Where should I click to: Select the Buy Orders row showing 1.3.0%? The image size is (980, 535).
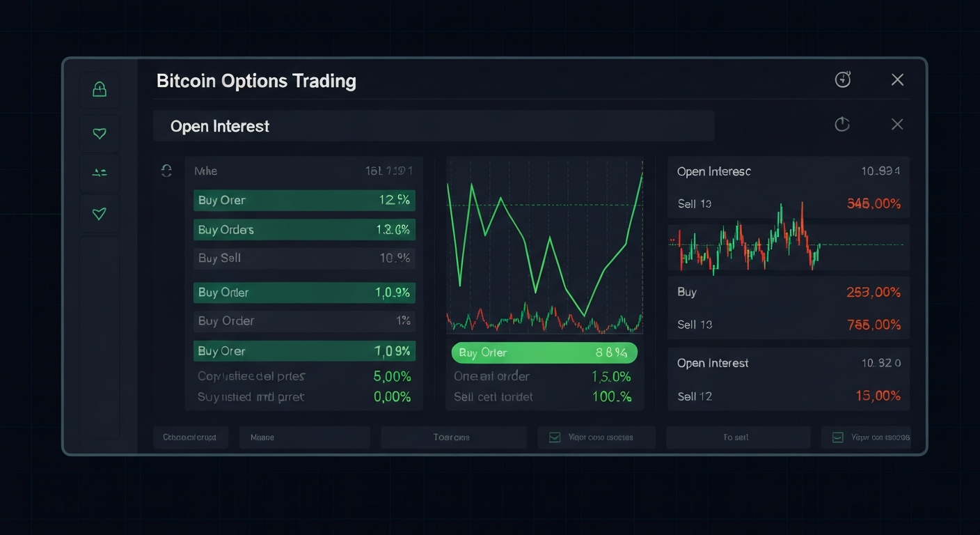304,230
